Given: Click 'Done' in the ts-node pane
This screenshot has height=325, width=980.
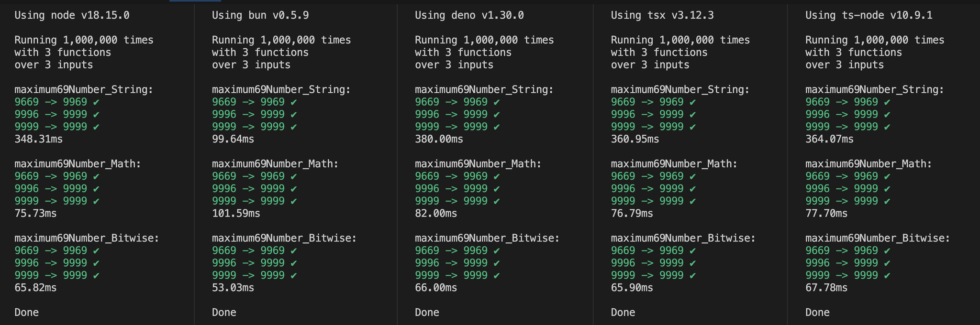Looking at the screenshot, I should pos(818,313).
